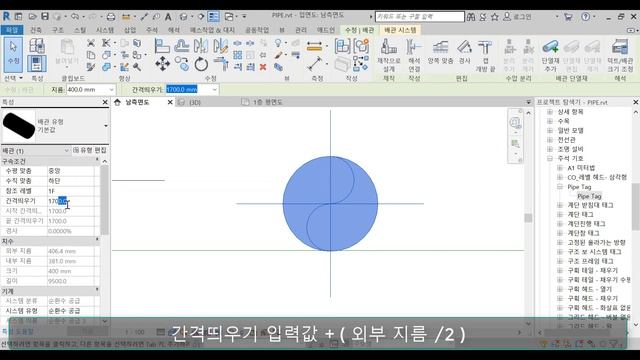Open the 지름 diameter dropdown
Viewport: 640px width, 360px height.
(111, 89)
